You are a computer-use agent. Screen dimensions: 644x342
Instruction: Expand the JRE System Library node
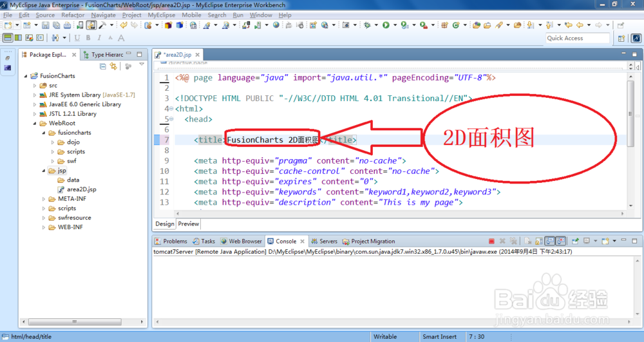pyautogui.click(x=35, y=95)
